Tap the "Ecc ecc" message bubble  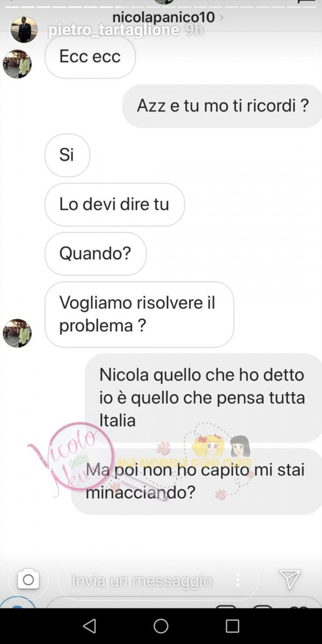(90, 56)
